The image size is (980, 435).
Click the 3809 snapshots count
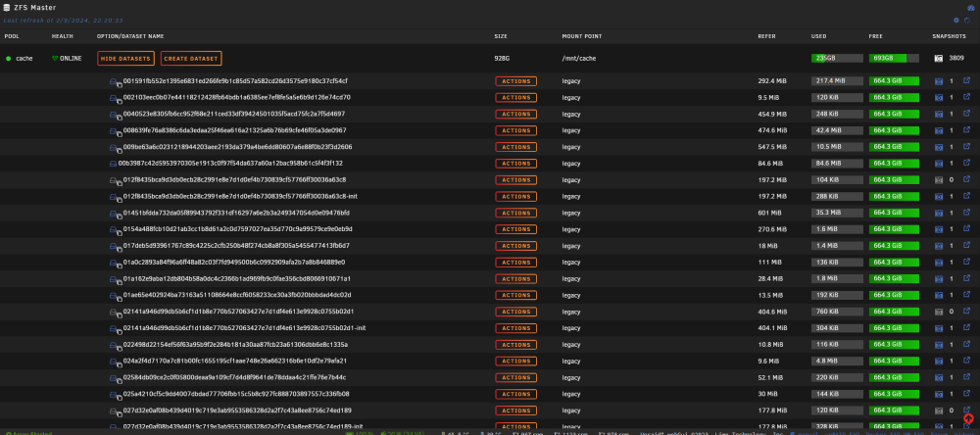pyautogui.click(x=956, y=58)
